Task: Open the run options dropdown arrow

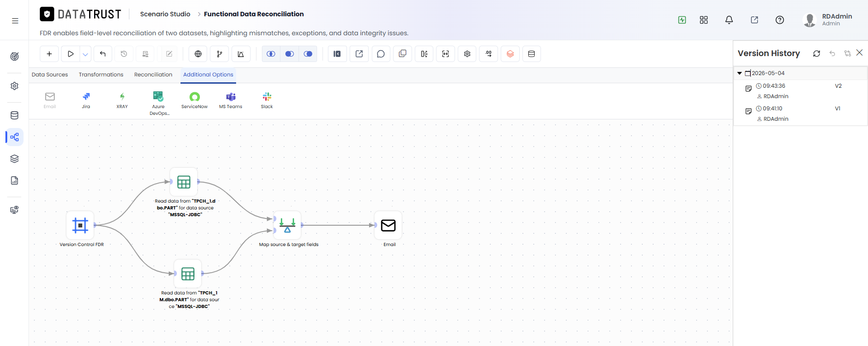Action: 85,54
